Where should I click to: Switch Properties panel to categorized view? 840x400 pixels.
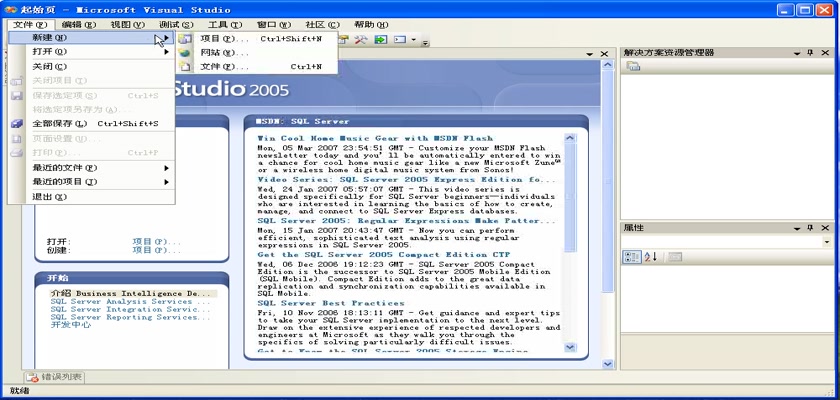pyautogui.click(x=632, y=257)
